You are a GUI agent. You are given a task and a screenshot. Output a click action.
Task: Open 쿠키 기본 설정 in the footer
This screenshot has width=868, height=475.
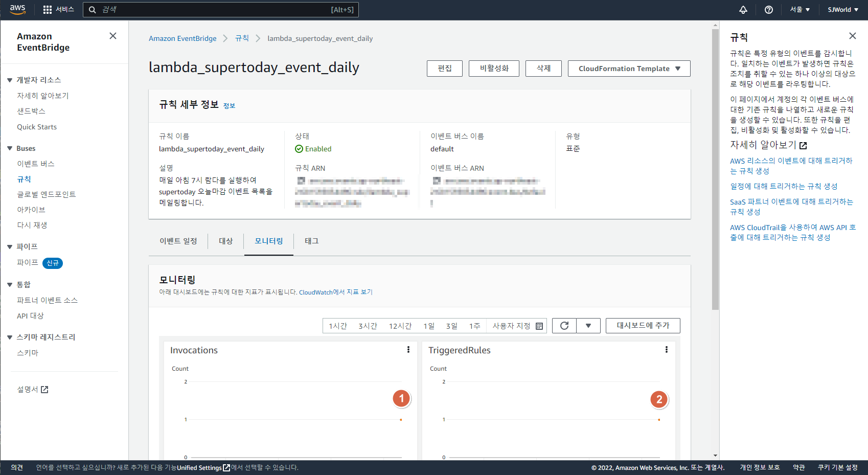coord(838,467)
